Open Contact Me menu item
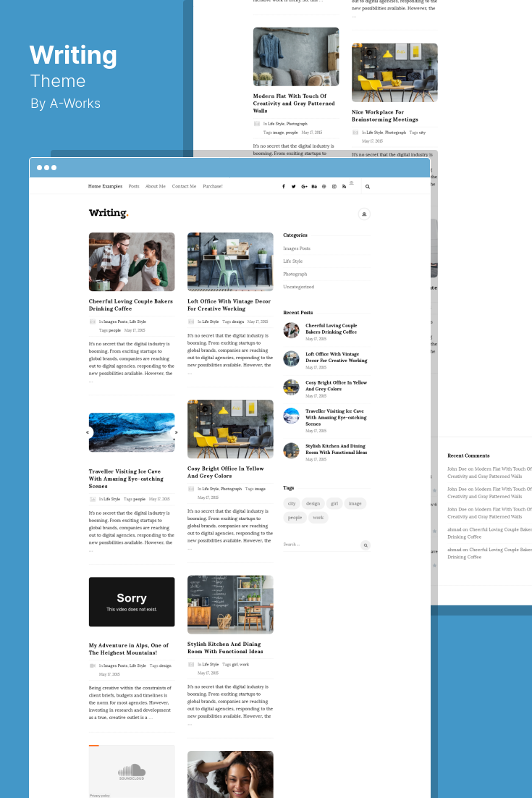Screen dimensions: 532x798 (184, 186)
